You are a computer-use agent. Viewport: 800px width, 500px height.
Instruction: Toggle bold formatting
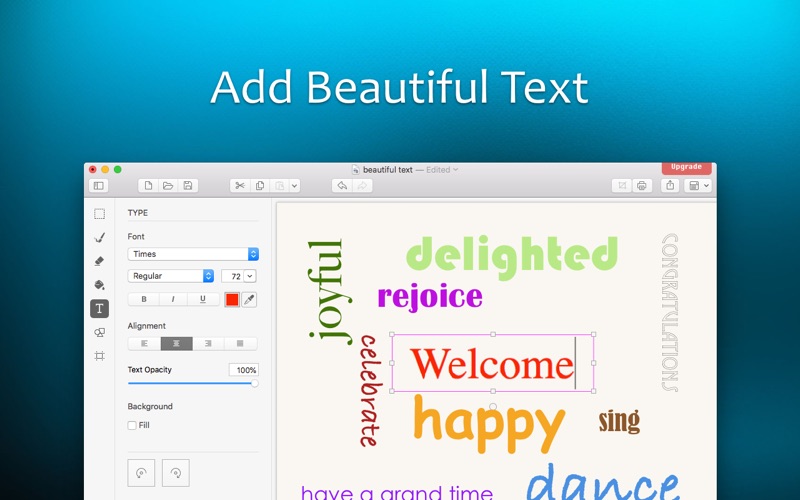coord(144,299)
